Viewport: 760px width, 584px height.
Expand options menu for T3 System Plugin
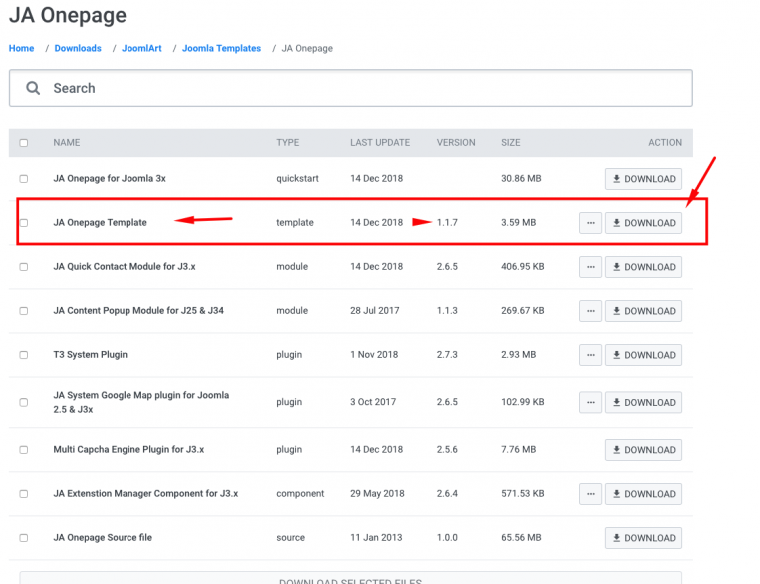tap(590, 355)
